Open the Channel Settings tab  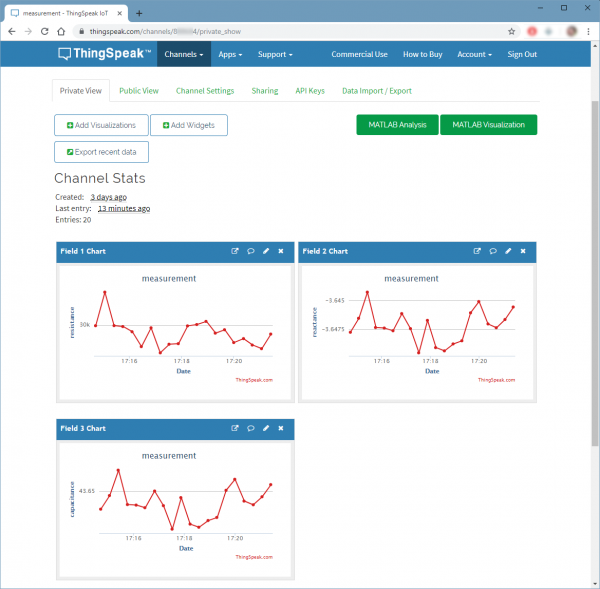pos(205,91)
